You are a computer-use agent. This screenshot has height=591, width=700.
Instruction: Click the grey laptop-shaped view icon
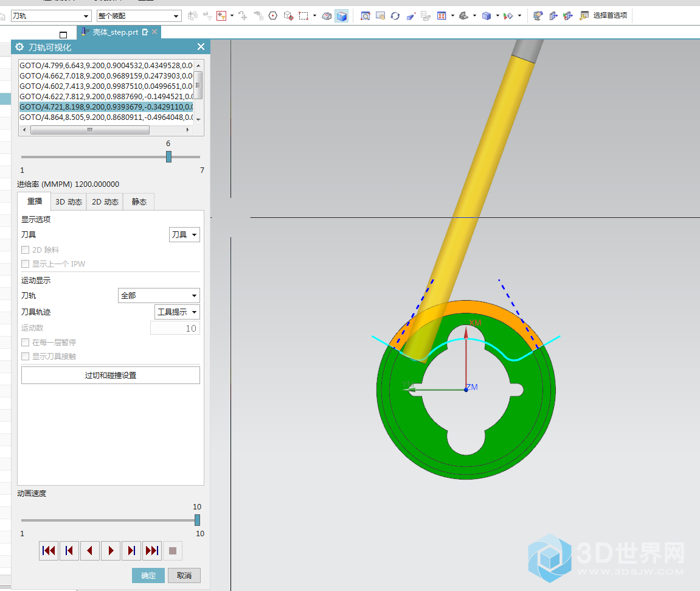tap(464, 16)
